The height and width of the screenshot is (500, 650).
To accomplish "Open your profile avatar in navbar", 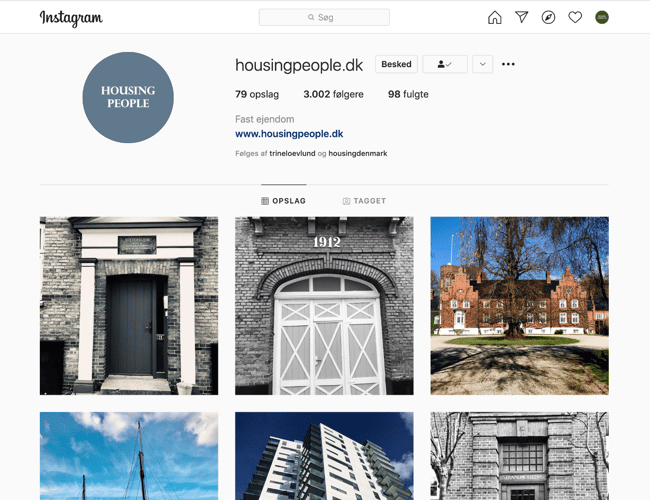I will point(602,17).
